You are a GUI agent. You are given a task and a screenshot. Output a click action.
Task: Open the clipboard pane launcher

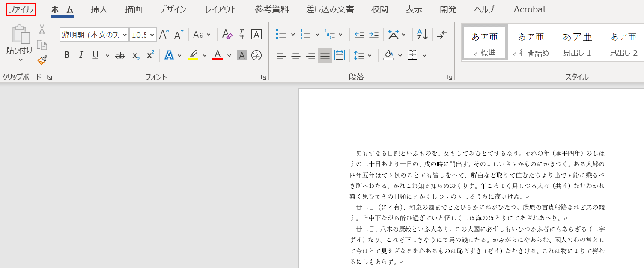49,77
